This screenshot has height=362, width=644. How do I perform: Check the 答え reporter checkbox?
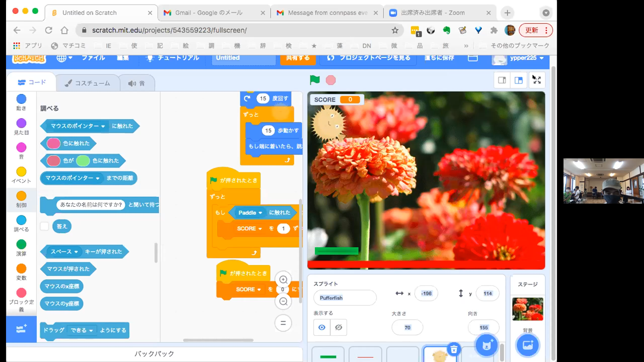45,226
